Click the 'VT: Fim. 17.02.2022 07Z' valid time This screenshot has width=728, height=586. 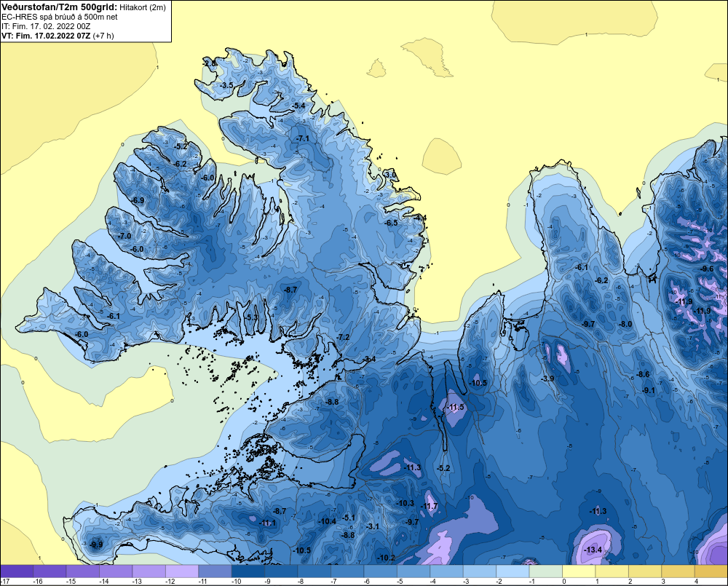(46, 36)
